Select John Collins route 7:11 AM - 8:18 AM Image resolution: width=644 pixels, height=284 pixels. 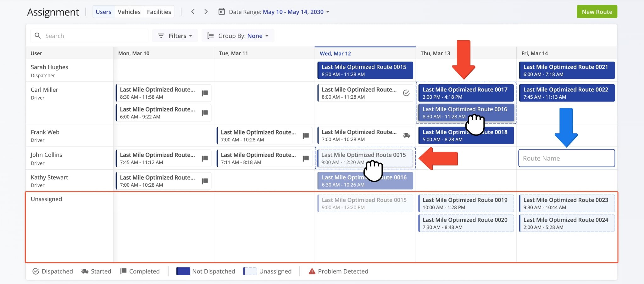click(x=264, y=158)
